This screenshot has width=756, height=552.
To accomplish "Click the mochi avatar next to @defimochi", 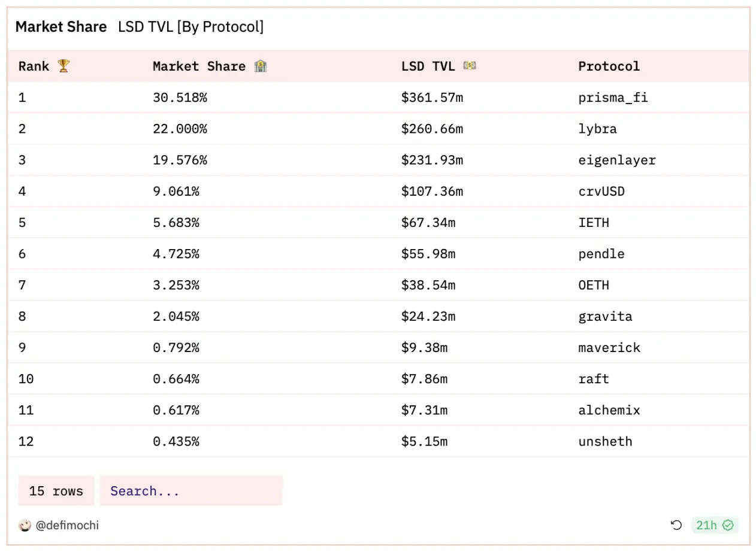I will pyautogui.click(x=24, y=525).
